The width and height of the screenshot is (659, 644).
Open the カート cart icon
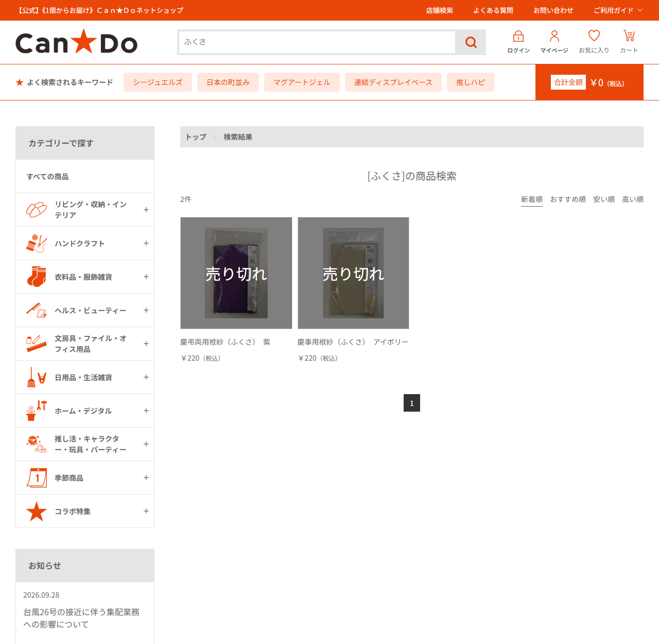pyautogui.click(x=629, y=36)
